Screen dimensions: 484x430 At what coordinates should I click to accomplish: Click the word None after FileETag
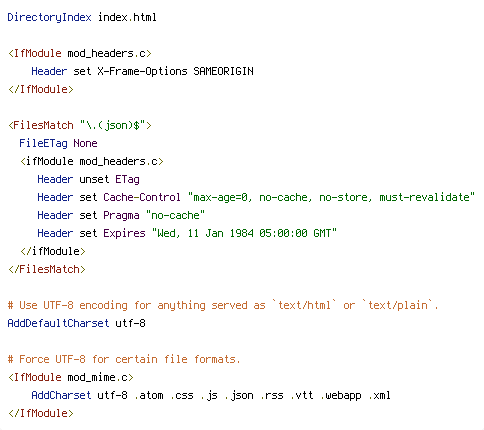click(x=85, y=143)
